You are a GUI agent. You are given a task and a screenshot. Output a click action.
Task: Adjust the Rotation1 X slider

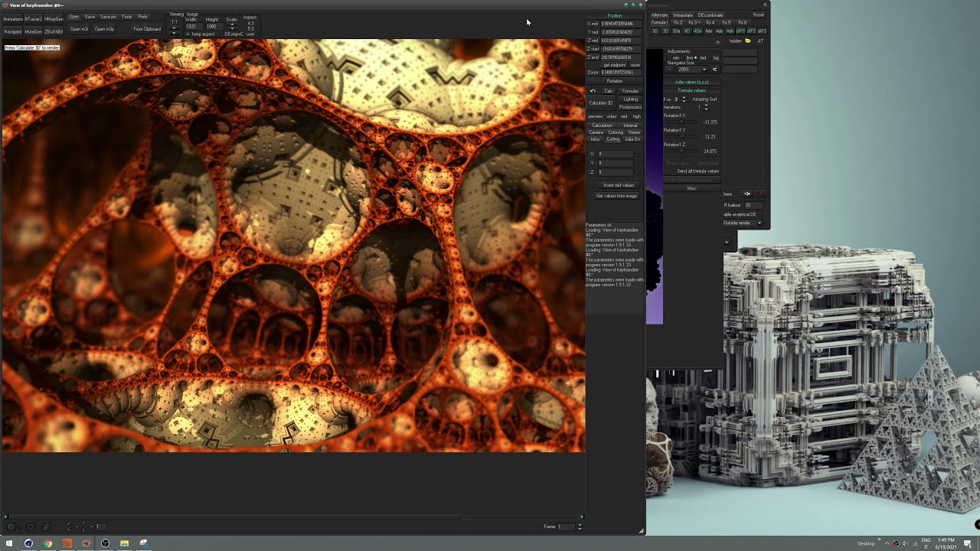coord(681,122)
